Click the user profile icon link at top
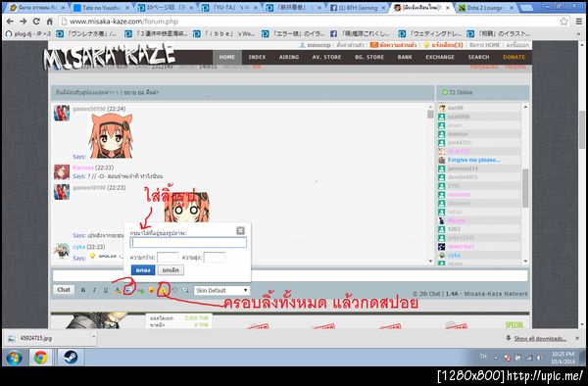The height and width of the screenshot is (386, 588). point(315,45)
